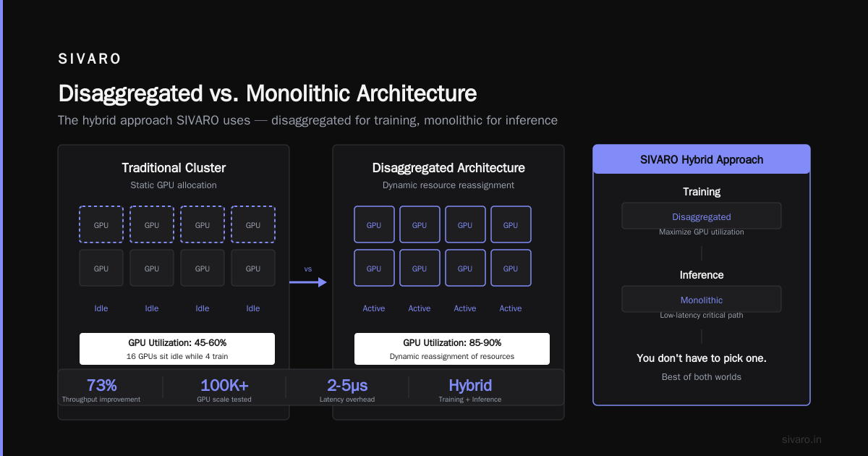Click the Traditional Cluster heading
The width and height of the screenshot is (868, 456).
(174, 168)
